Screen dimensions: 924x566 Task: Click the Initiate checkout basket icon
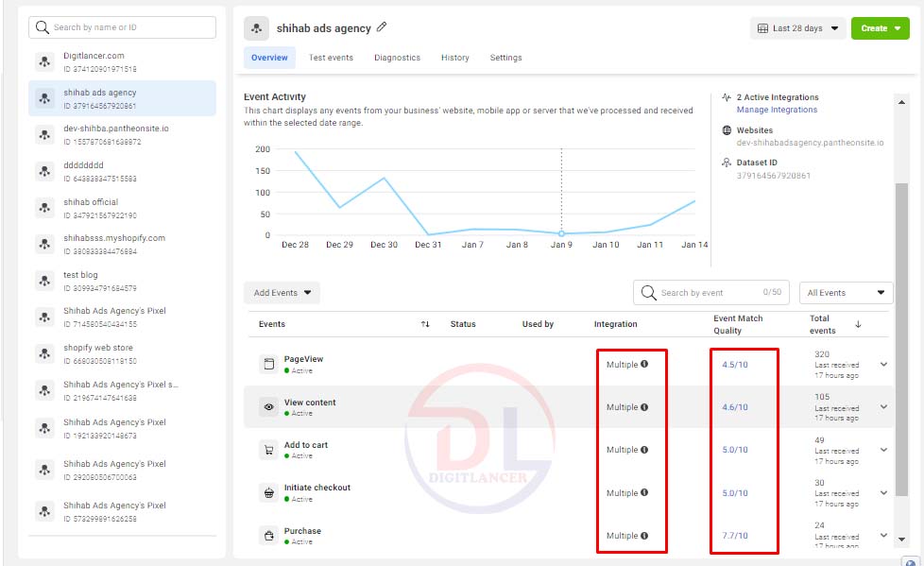coord(268,493)
